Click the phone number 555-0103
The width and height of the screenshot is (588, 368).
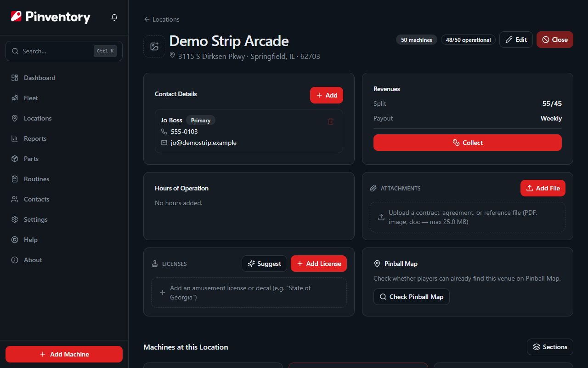[x=184, y=132]
